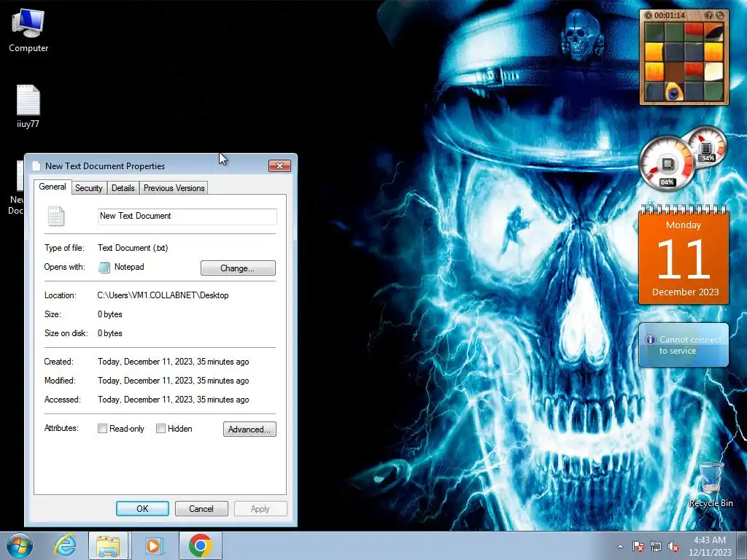Screen dimensions: 747x560
Task: Open Windows Explorer from the taskbar
Action: click(x=108, y=545)
